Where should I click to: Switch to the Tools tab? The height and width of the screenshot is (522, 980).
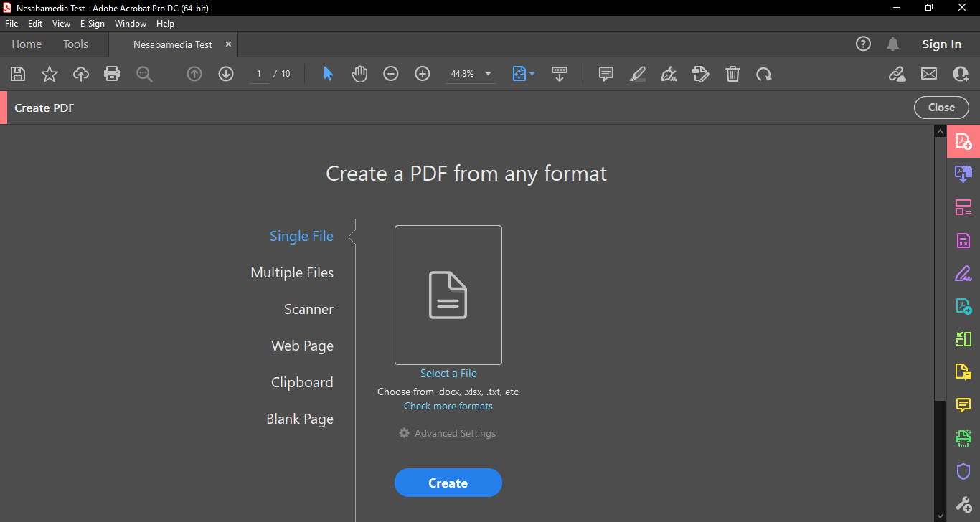point(75,44)
